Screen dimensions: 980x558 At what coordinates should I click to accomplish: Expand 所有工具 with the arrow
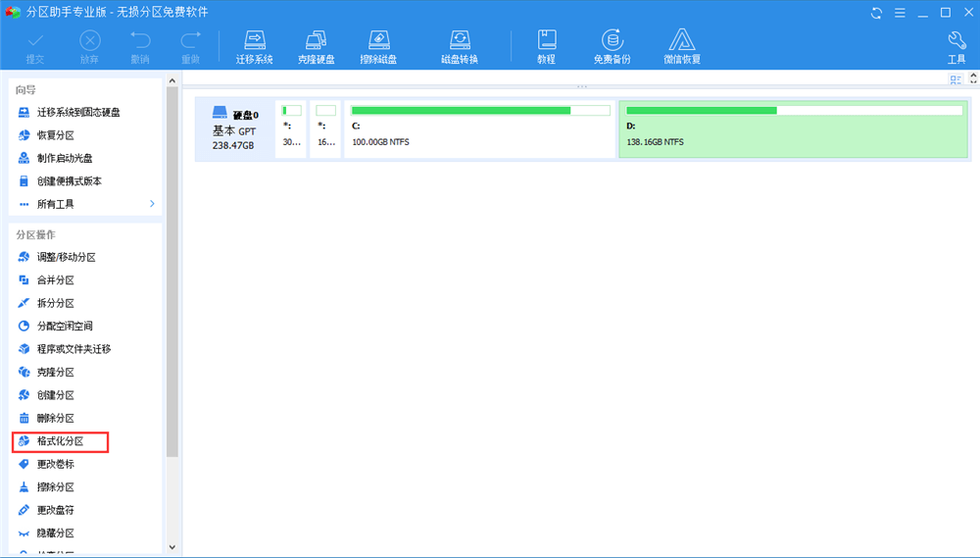[x=152, y=204]
